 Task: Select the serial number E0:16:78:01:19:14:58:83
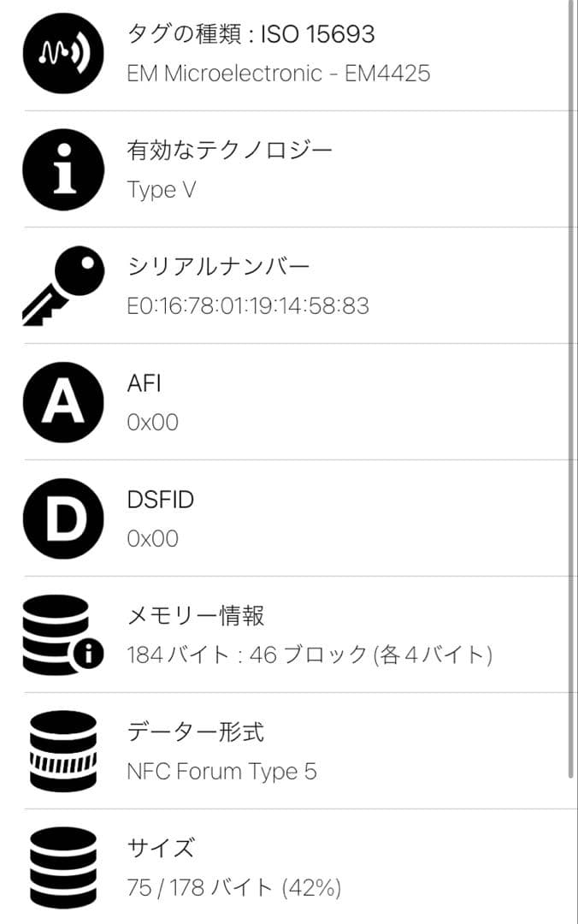[x=248, y=305]
